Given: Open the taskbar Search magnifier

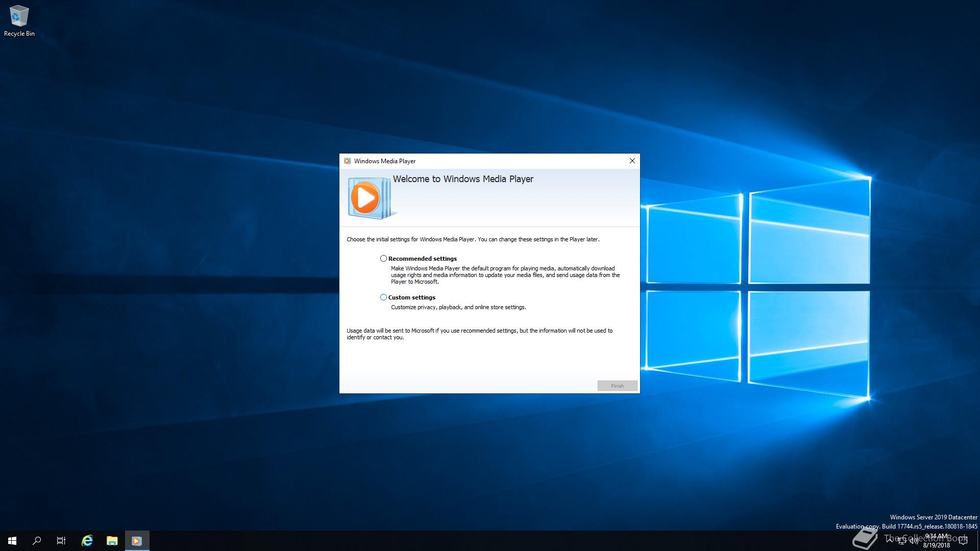Looking at the screenshot, I should pos(37,541).
